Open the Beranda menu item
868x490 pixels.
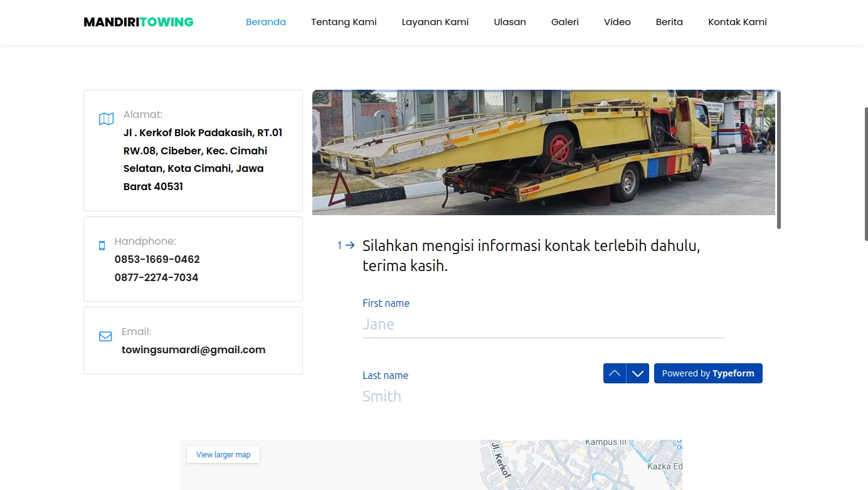click(266, 22)
